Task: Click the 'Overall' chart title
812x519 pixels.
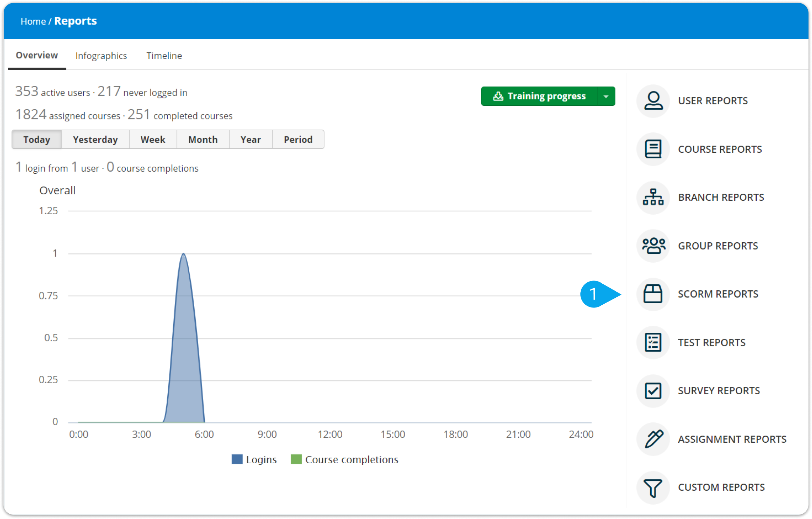Action: point(57,191)
